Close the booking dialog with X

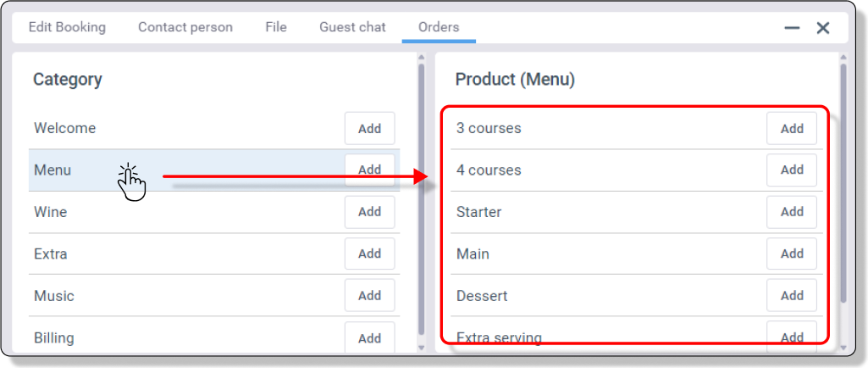pyautogui.click(x=823, y=28)
